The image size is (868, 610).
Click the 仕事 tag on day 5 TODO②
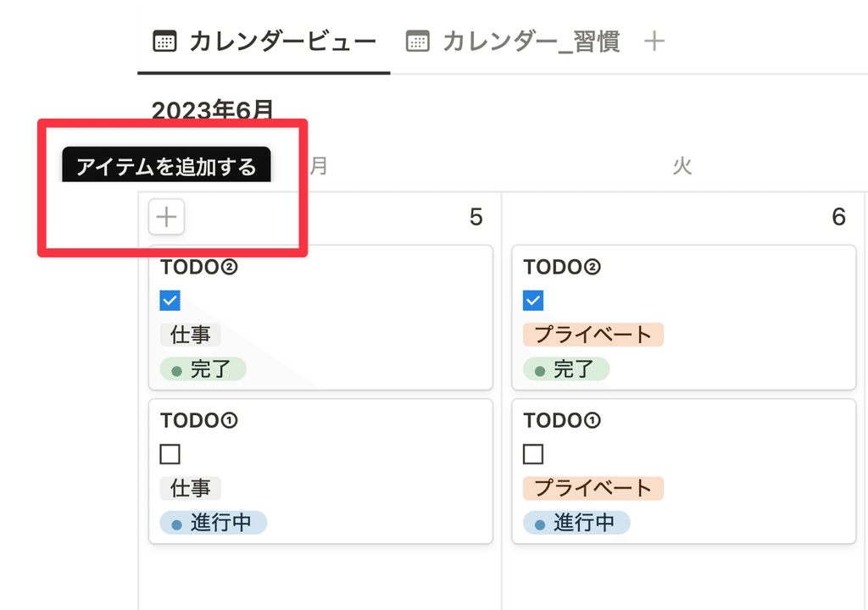(191, 335)
